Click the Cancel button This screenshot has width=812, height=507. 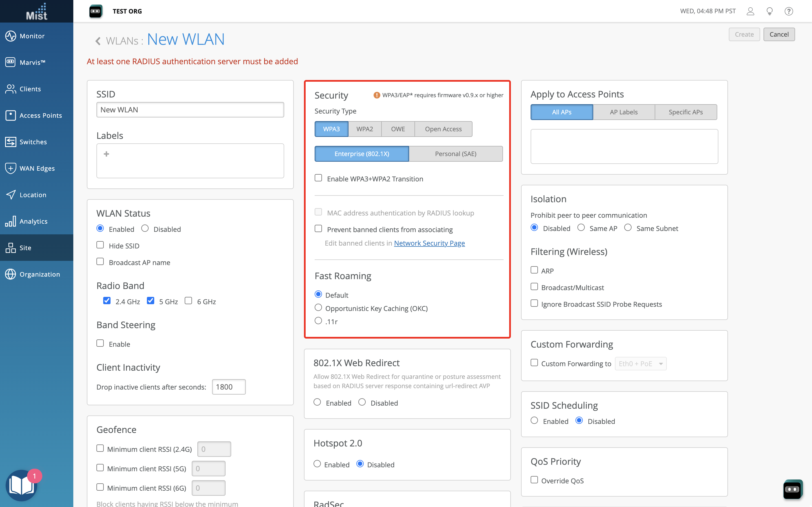coord(779,34)
